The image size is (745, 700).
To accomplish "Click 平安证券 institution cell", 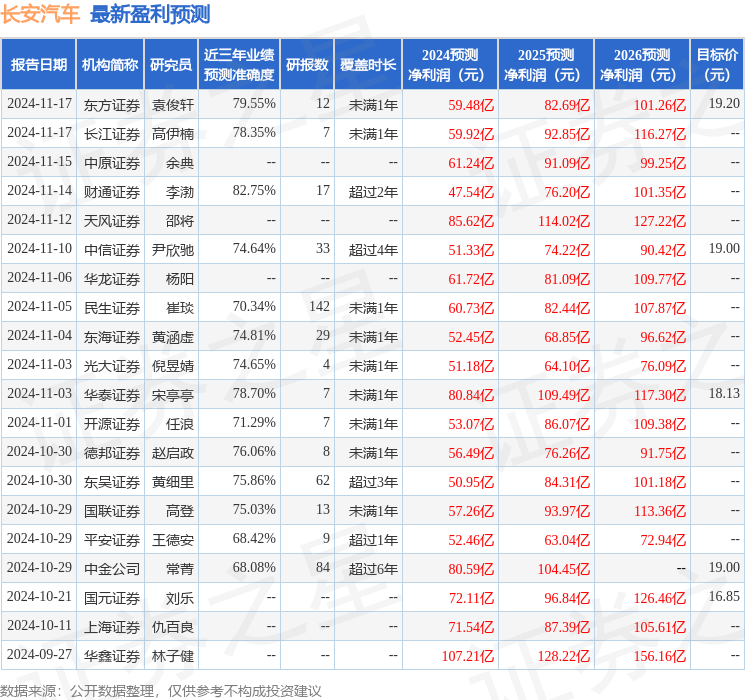I will (112, 540).
